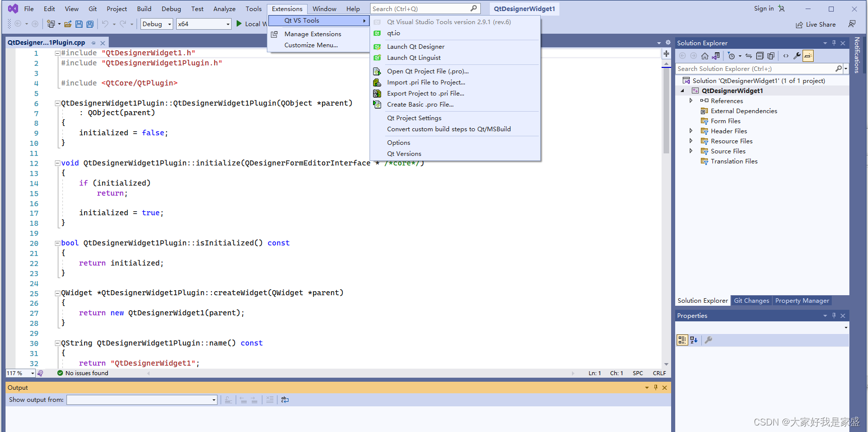868x432 pixels.
Task: Toggle auto-hide pin of the Output panel
Action: coord(656,387)
